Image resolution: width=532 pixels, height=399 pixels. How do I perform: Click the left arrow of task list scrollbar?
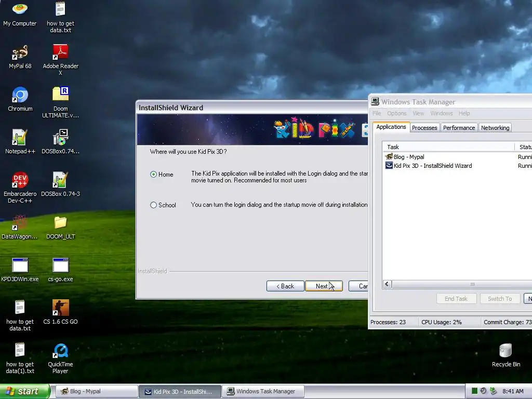click(387, 284)
